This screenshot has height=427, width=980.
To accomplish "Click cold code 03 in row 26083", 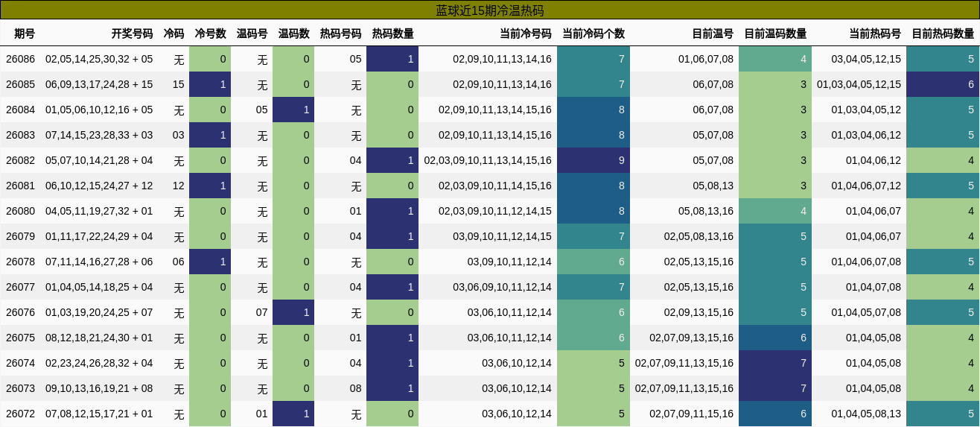I will pyautogui.click(x=178, y=135).
